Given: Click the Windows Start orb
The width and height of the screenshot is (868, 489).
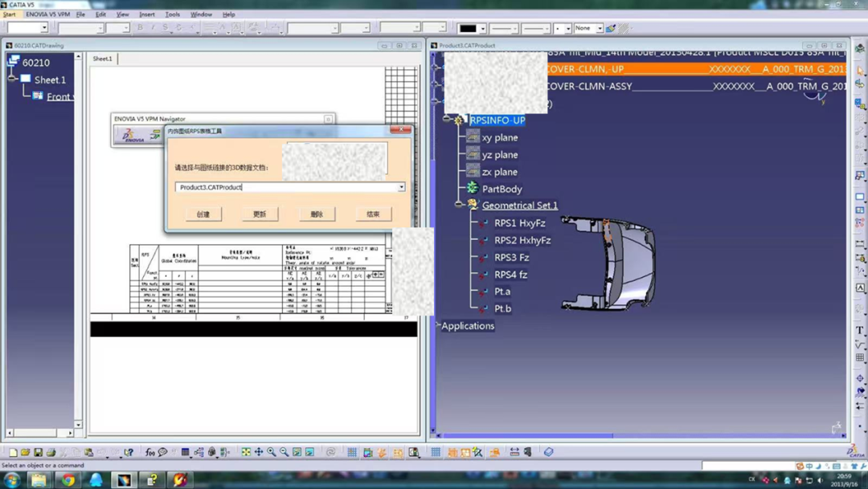Looking at the screenshot, I should (x=11, y=479).
